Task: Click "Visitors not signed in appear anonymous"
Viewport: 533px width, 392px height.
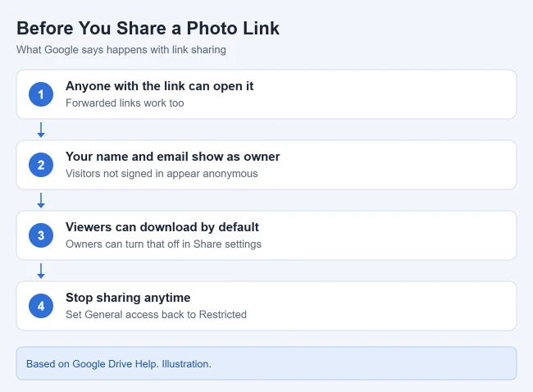Action: 162,174
